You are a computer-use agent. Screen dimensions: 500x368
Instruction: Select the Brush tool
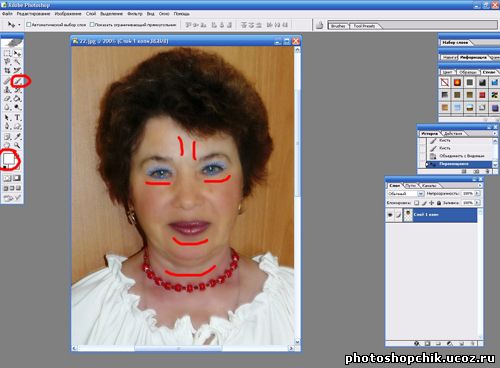[x=18, y=80]
